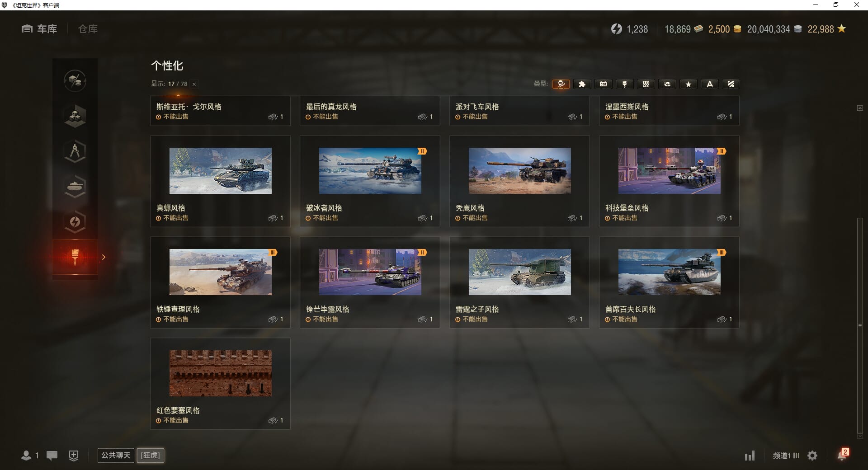The image size is (868, 470).
Task: Click the vertical scrollbar thumb
Action: pos(860,325)
